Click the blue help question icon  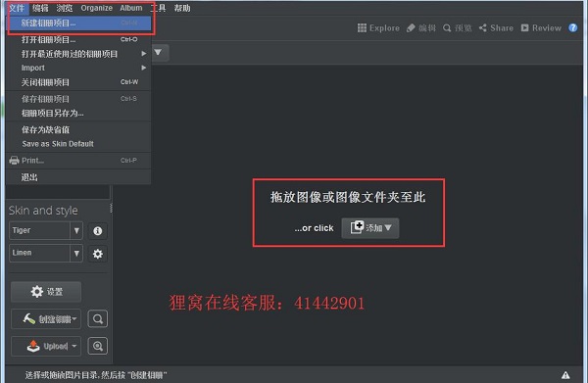pos(573,27)
